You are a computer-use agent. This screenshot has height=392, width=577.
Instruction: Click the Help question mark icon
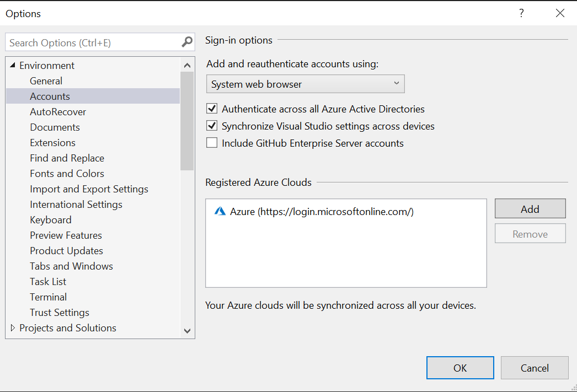coord(521,13)
